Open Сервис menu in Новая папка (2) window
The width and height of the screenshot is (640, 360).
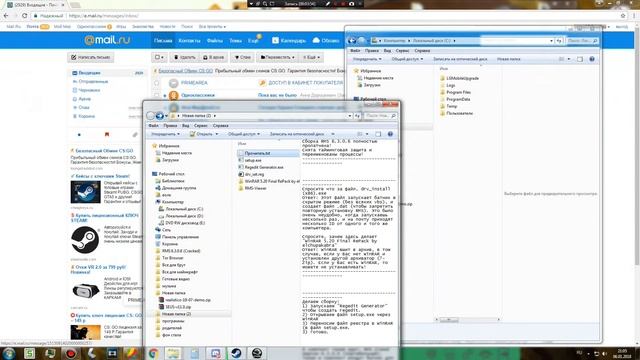(200, 126)
